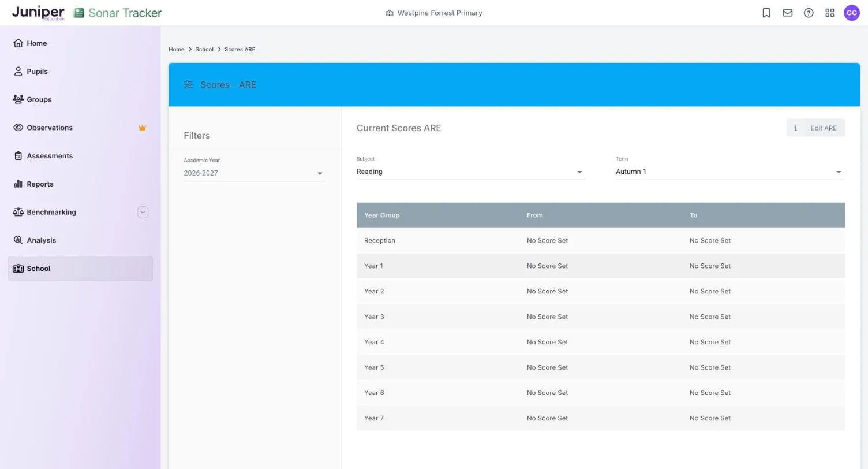Click the From column header
The image size is (868, 469).
pyautogui.click(x=535, y=215)
